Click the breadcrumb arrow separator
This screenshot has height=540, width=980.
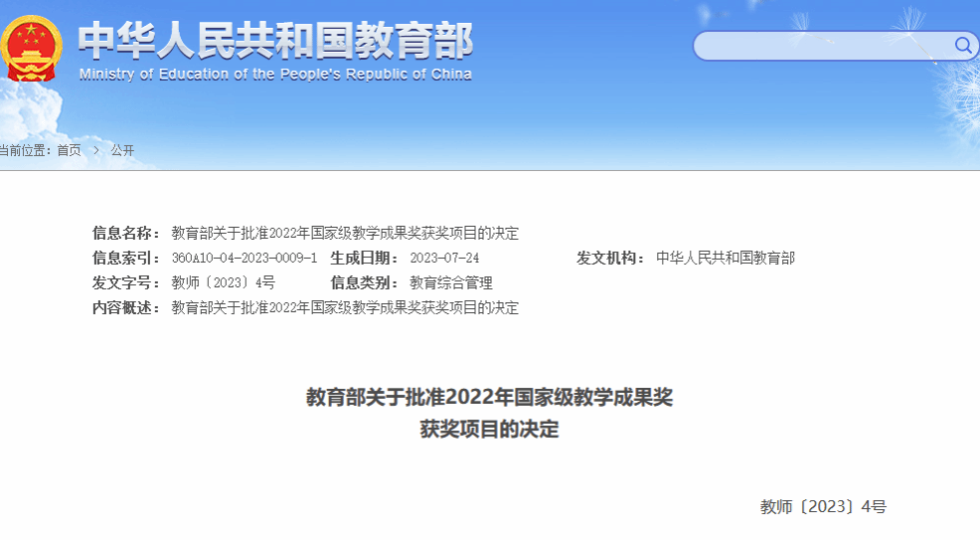96,150
